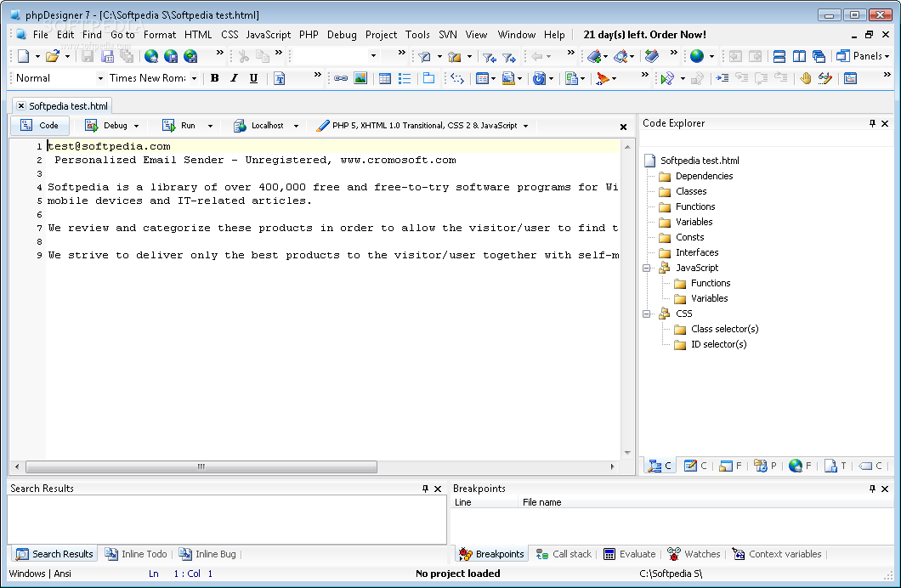Insert a bulleted list

click(x=405, y=78)
